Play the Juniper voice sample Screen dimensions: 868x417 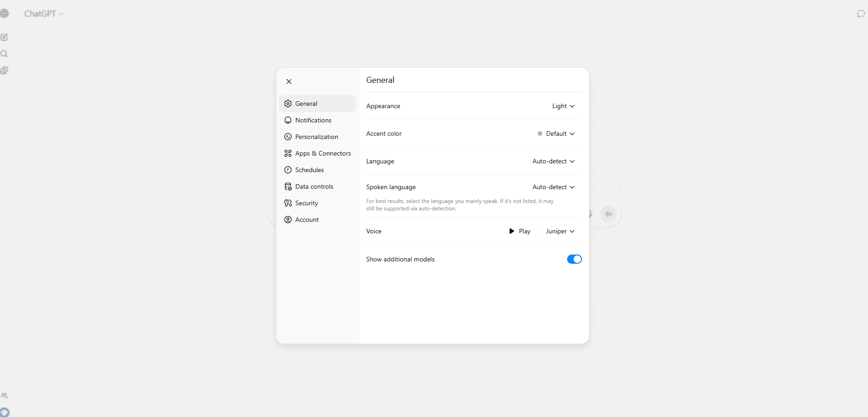[x=520, y=232]
